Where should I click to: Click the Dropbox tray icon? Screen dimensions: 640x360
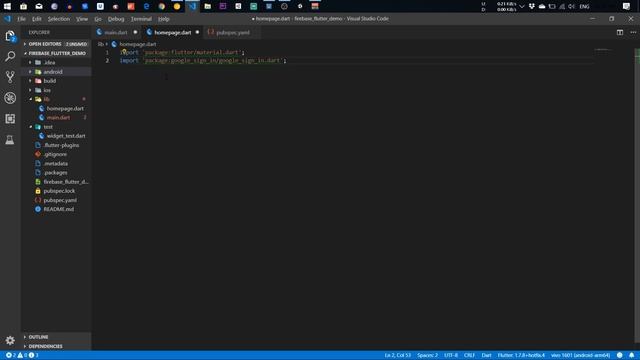point(531,6)
